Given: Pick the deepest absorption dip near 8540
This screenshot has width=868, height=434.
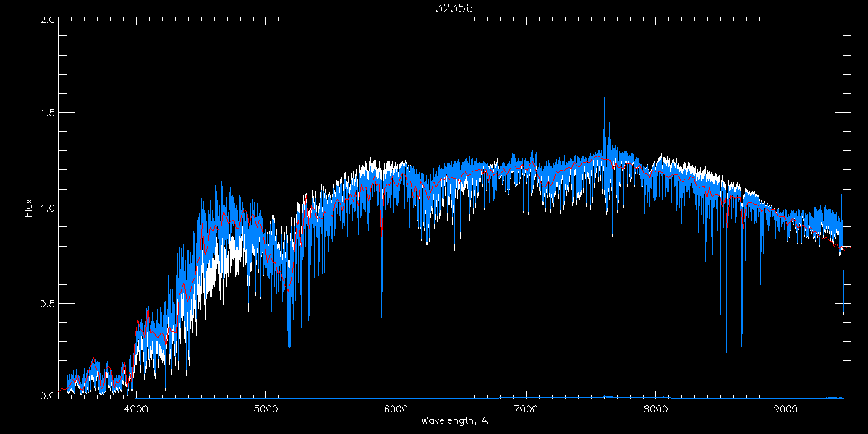Looking at the screenshot, I should point(726,351).
